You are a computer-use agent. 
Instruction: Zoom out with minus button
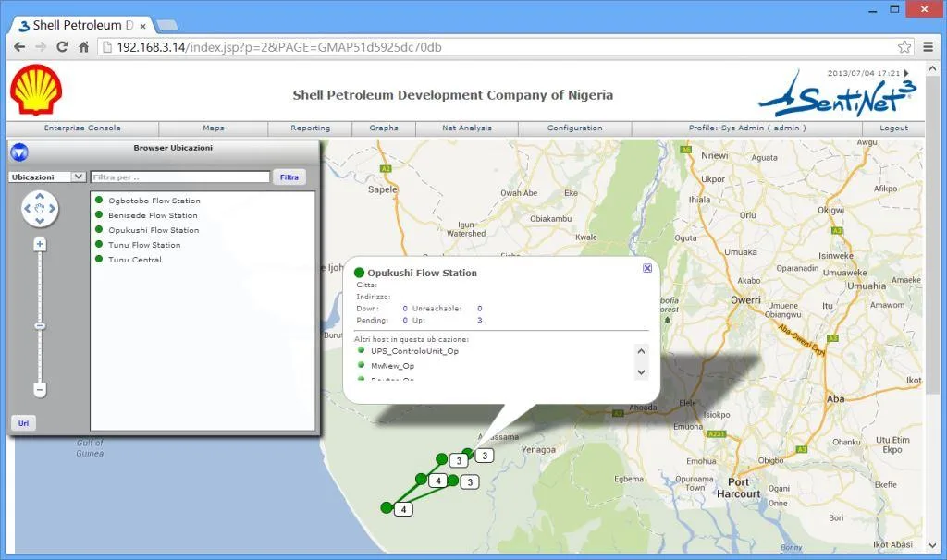[x=40, y=390]
